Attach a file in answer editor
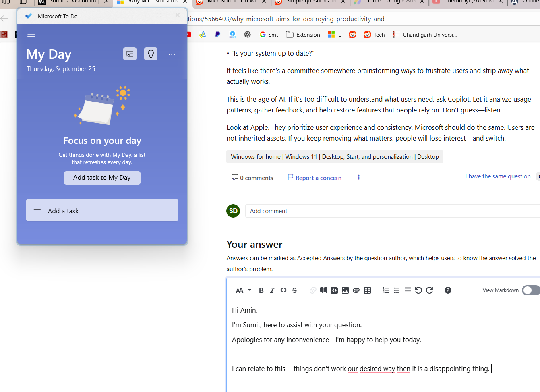Screen dimensions: 540x392 [x=356, y=290]
